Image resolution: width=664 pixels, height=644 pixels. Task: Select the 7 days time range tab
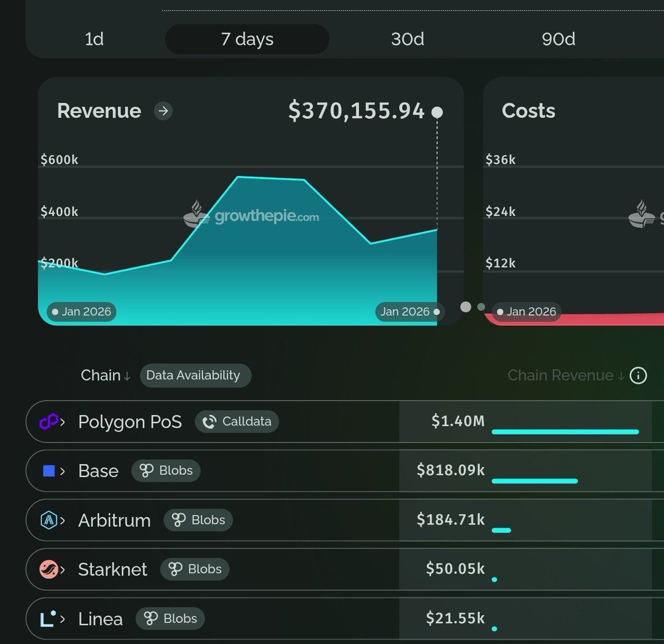(x=247, y=39)
